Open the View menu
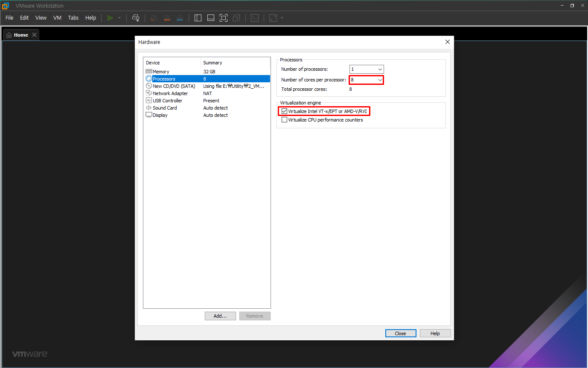The height and width of the screenshot is (368, 588). (x=41, y=18)
